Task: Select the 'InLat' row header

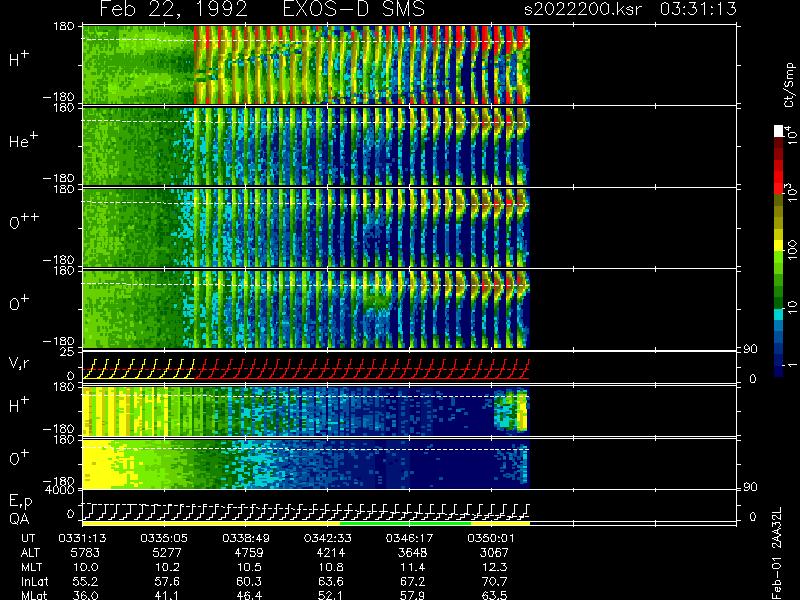Action: coord(35,581)
